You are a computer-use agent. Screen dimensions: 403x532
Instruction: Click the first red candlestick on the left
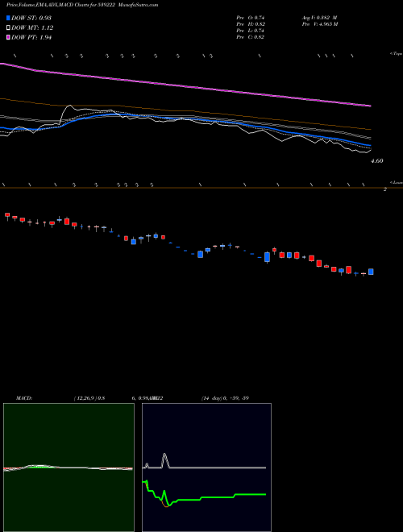tap(7, 215)
